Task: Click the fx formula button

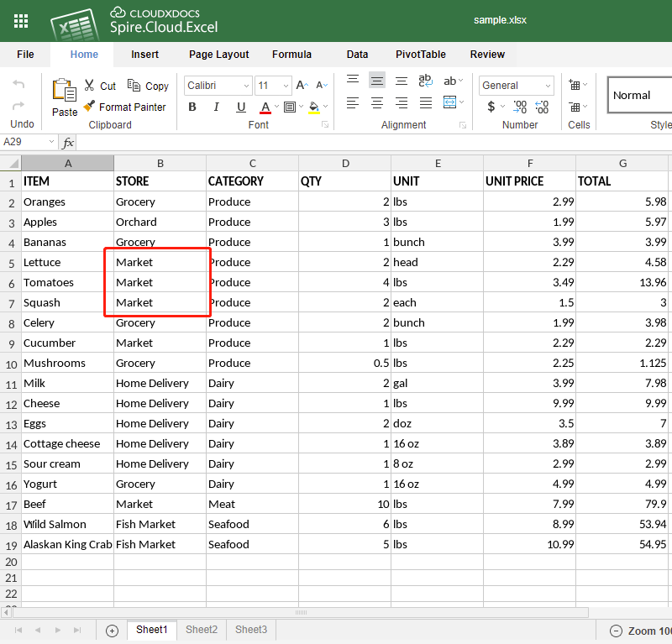Action: coord(69,143)
